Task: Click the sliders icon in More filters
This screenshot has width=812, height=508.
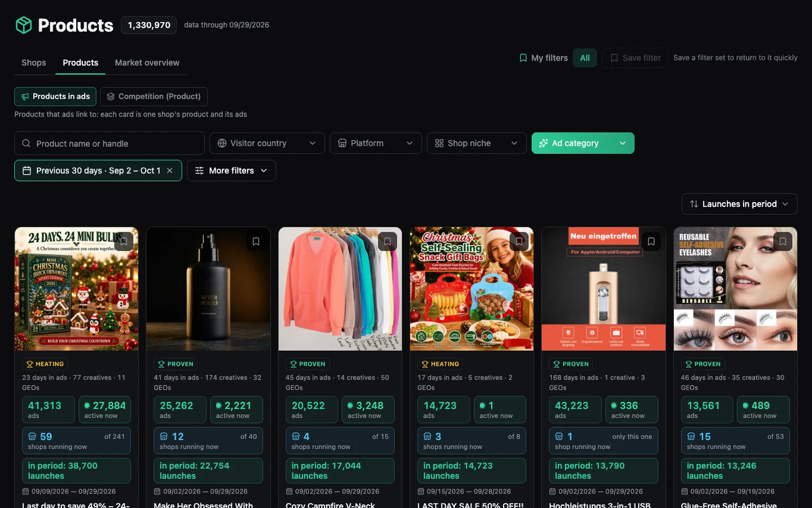Action: point(199,171)
